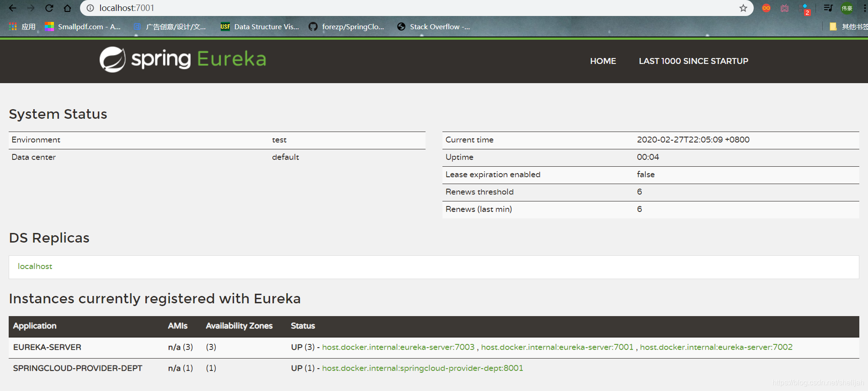Click the Environment label
This screenshot has width=868, height=391.
[x=36, y=140]
